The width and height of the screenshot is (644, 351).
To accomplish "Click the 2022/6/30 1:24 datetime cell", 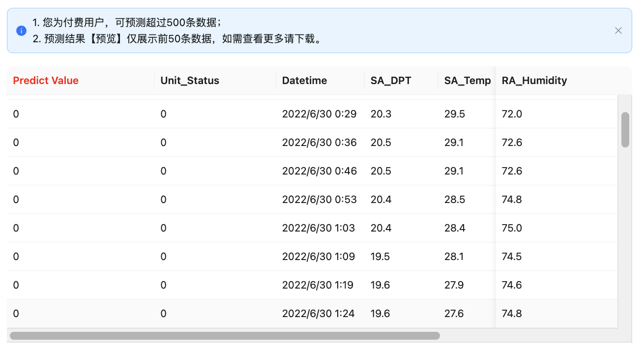I will click(x=318, y=314).
